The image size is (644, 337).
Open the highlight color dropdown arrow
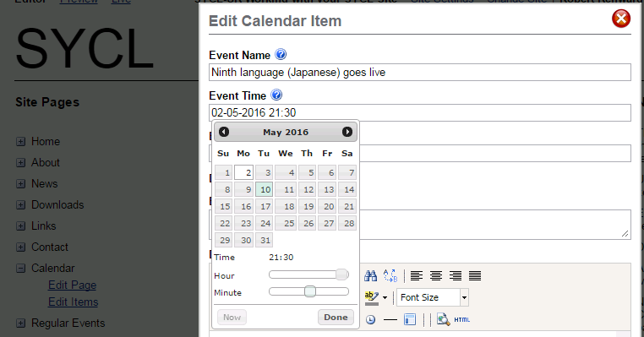385,297
